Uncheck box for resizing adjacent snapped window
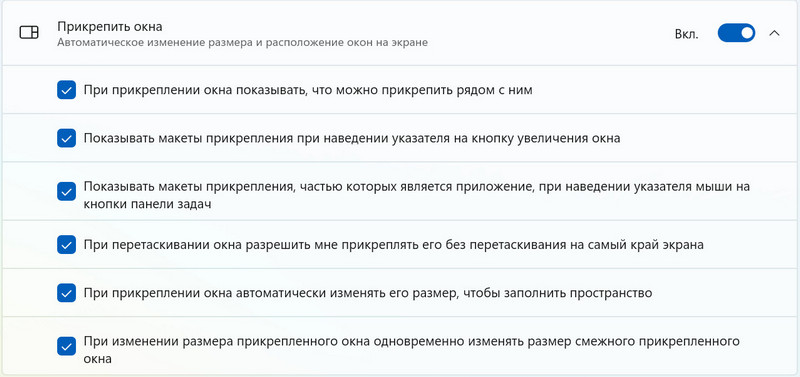 point(66,346)
